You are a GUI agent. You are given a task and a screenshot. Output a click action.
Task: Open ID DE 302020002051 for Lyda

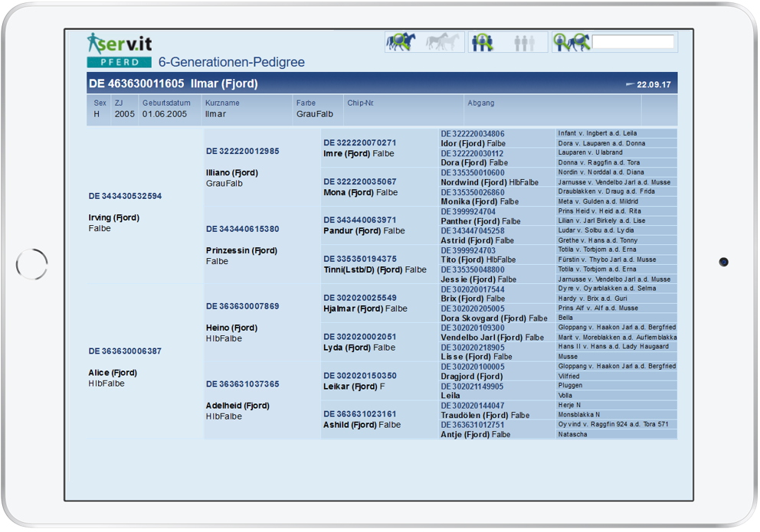pos(359,337)
